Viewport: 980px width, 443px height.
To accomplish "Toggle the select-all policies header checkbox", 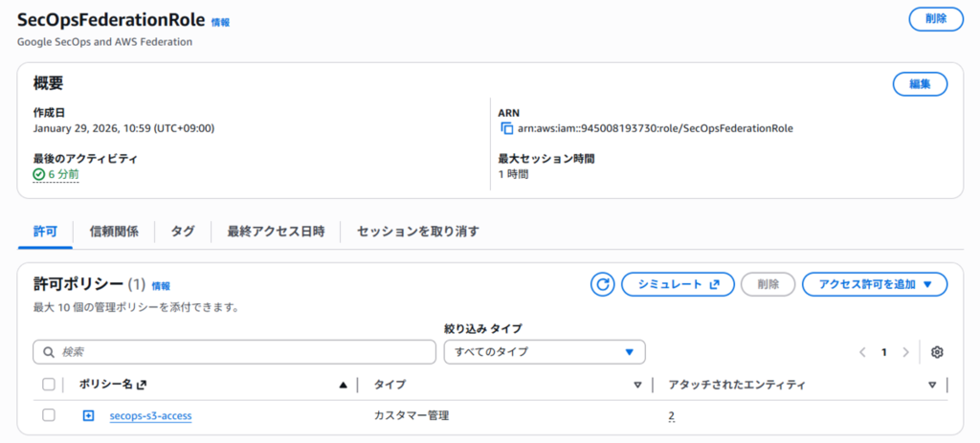I will 48,385.
